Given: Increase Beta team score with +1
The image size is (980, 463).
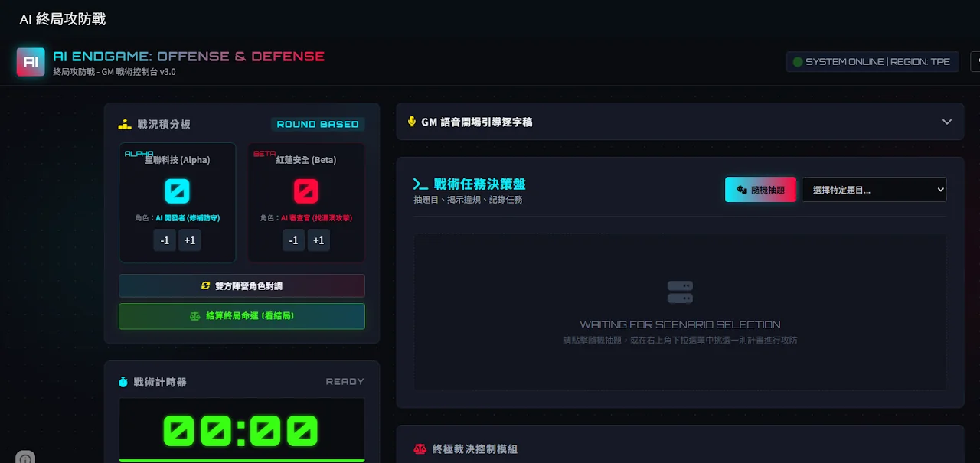Looking at the screenshot, I should (318, 240).
